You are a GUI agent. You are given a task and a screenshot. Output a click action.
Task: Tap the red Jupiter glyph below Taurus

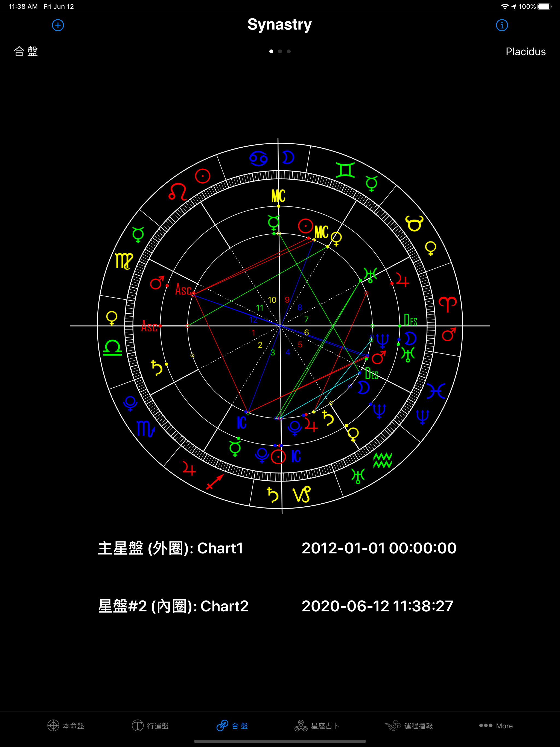(x=402, y=280)
